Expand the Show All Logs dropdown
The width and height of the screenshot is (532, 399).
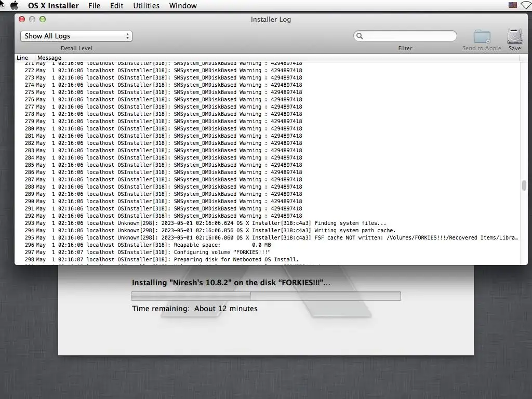coord(76,36)
